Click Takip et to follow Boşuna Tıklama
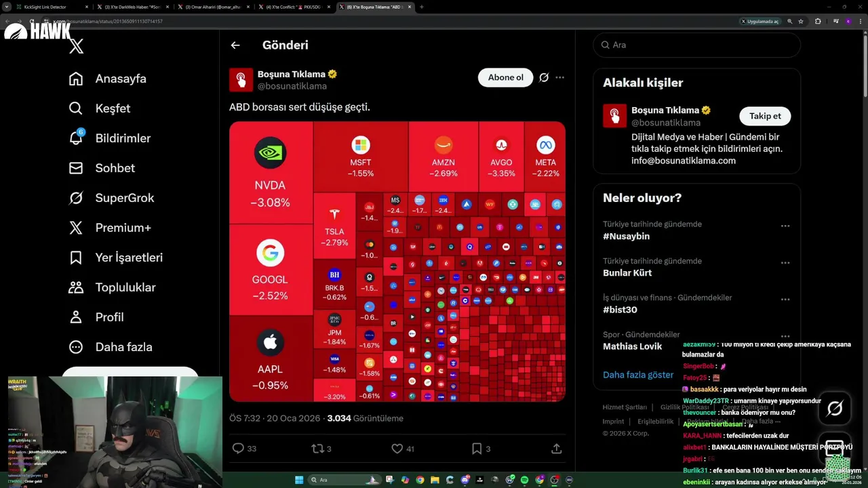The width and height of the screenshot is (868, 488). point(765,116)
